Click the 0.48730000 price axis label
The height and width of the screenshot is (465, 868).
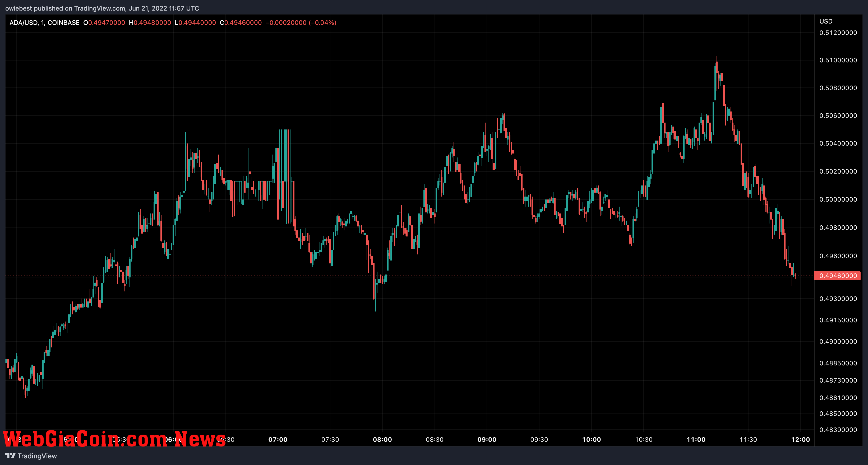click(838, 380)
